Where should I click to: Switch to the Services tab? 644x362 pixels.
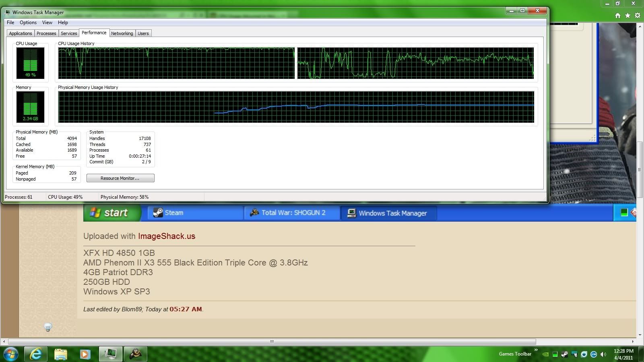pos(69,33)
